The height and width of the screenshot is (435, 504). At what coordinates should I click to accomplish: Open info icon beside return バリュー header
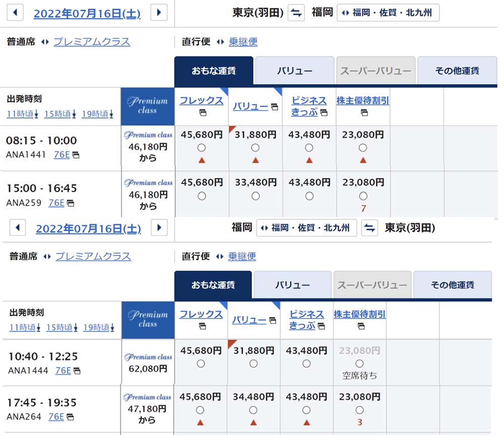tap(273, 321)
